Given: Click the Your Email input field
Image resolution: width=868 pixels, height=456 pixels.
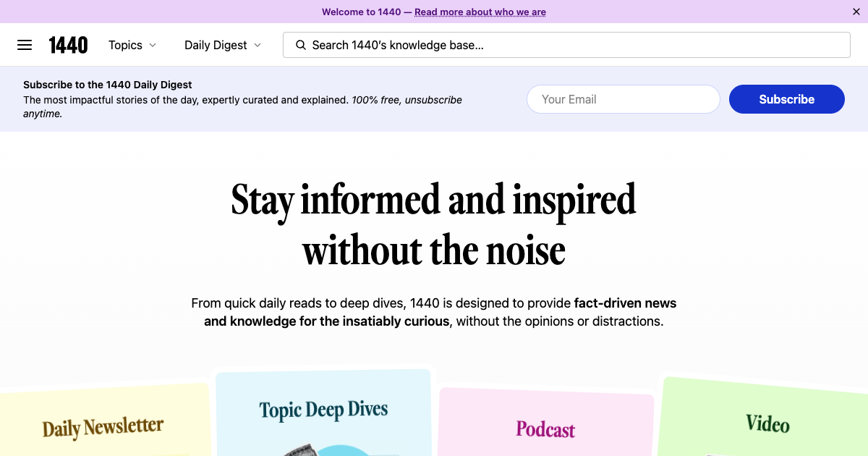Looking at the screenshot, I should (x=623, y=99).
